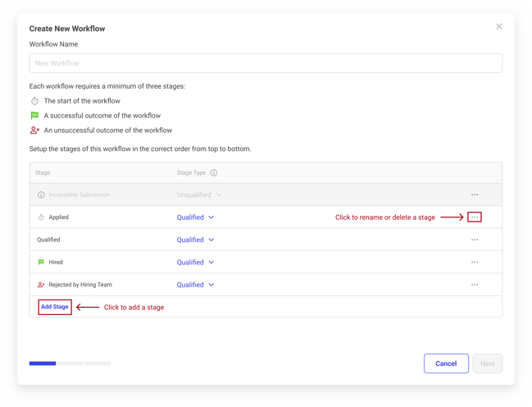Click the info icon beside Incomplete Submission
The height and width of the screenshot is (407, 532).
41,194
